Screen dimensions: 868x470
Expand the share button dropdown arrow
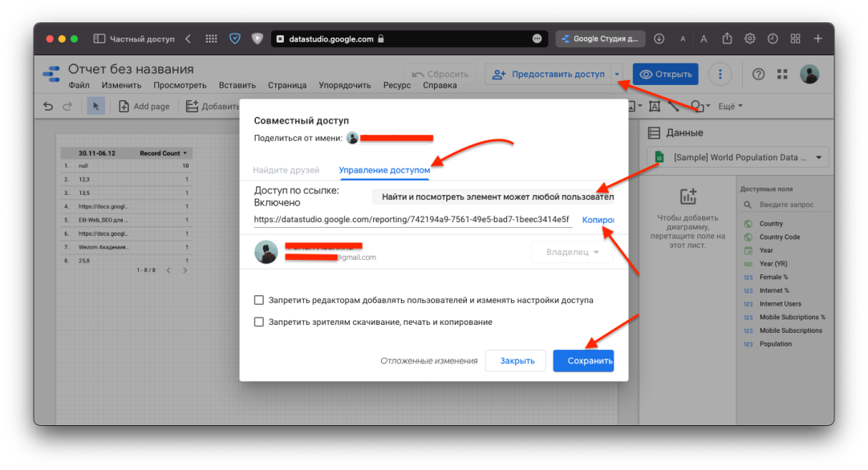[x=617, y=74]
